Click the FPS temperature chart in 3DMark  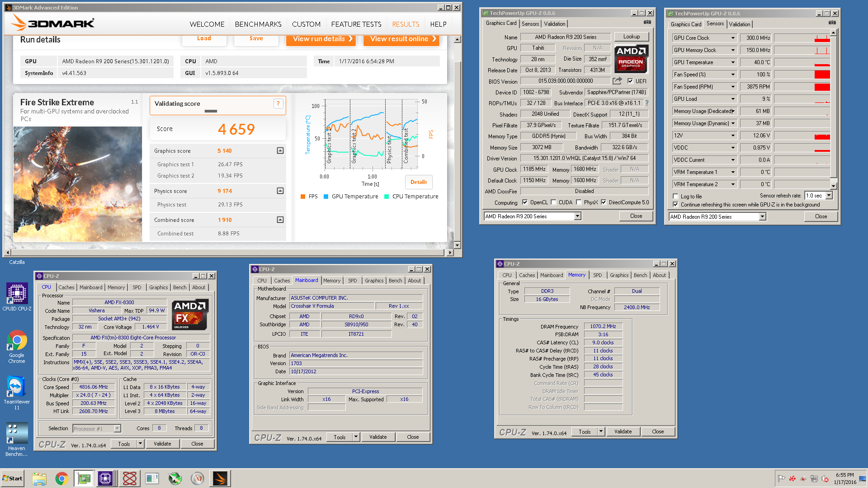[x=372, y=134]
